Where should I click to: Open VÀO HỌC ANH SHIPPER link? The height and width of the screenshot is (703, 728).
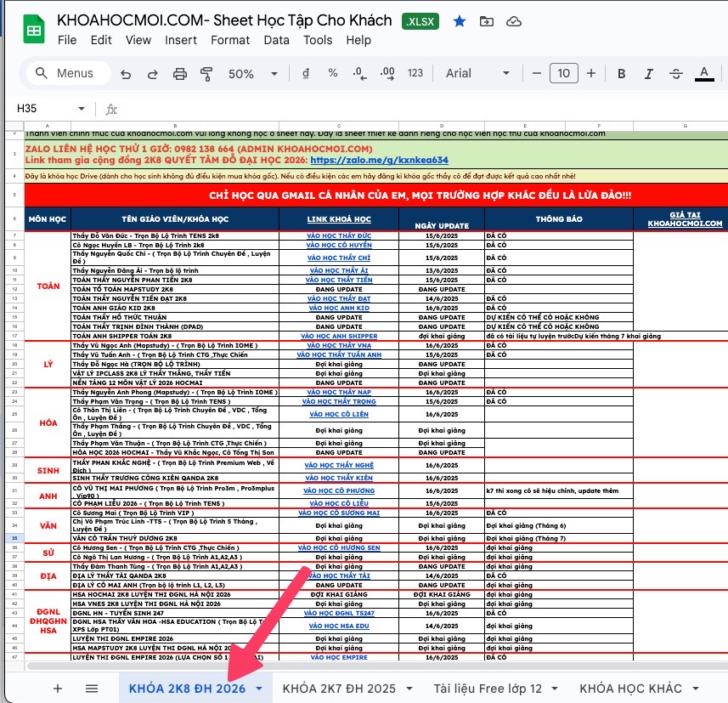pyautogui.click(x=339, y=336)
